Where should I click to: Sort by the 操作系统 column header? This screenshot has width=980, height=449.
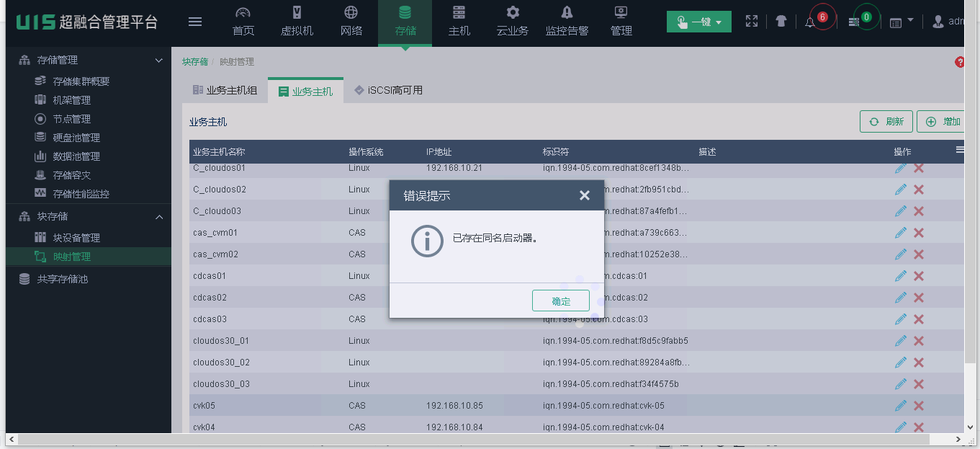tap(366, 152)
